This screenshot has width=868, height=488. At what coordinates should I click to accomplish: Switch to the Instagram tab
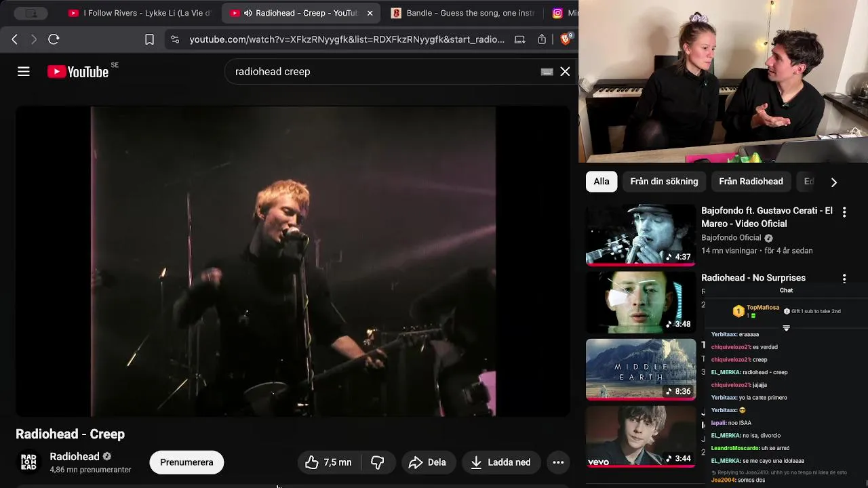564,13
